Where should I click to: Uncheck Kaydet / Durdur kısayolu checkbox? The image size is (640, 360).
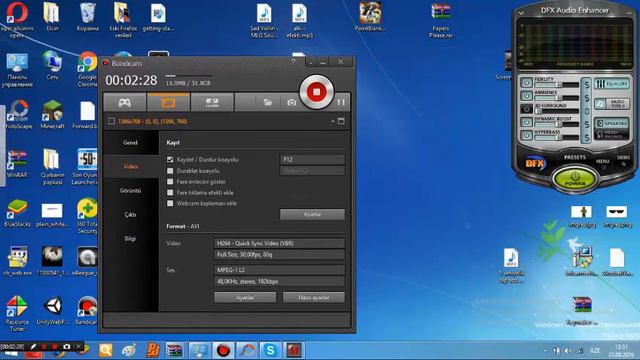170,160
